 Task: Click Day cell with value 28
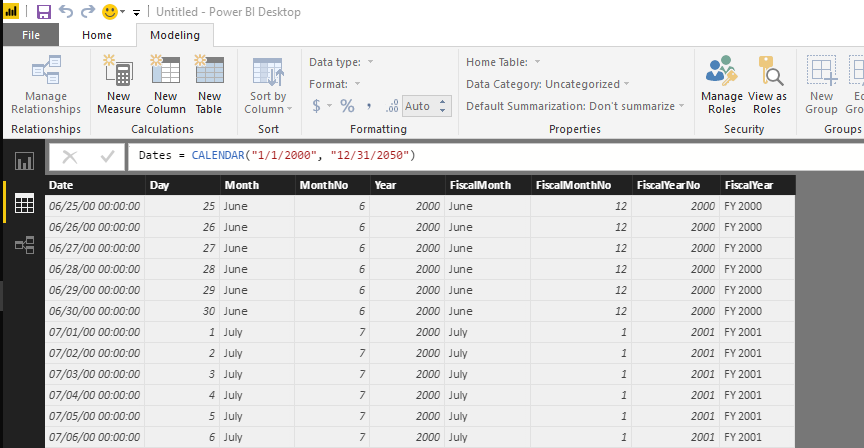(182, 269)
